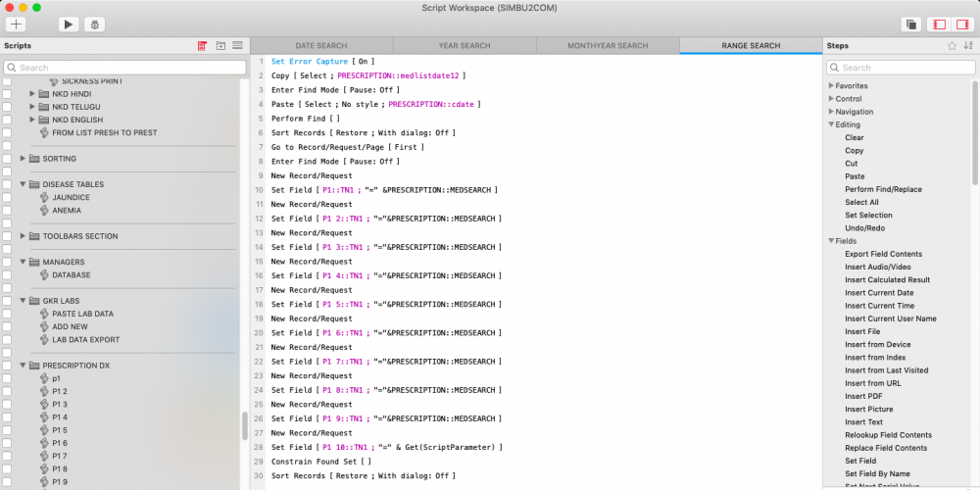This screenshot has height=490, width=980.
Task: Choose the Set Field step in Steps list
Action: tap(862, 461)
